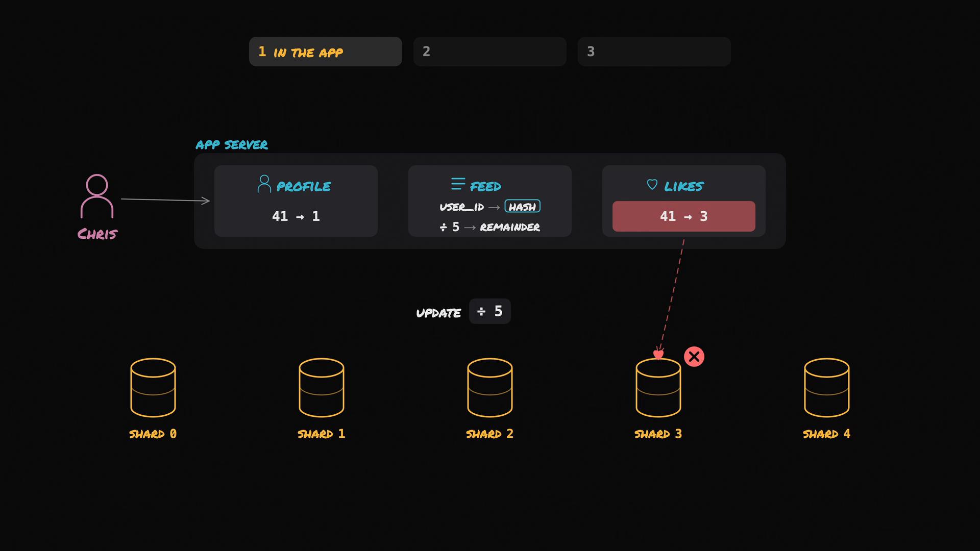The height and width of the screenshot is (551, 980).
Task: Switch to step 3 tab
Action: point(654,52)
